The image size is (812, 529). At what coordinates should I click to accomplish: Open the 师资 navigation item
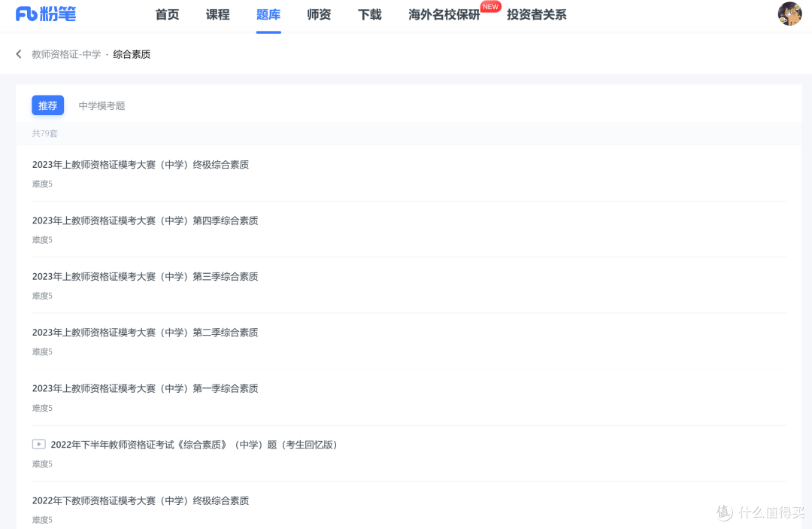tap(319, 14)
